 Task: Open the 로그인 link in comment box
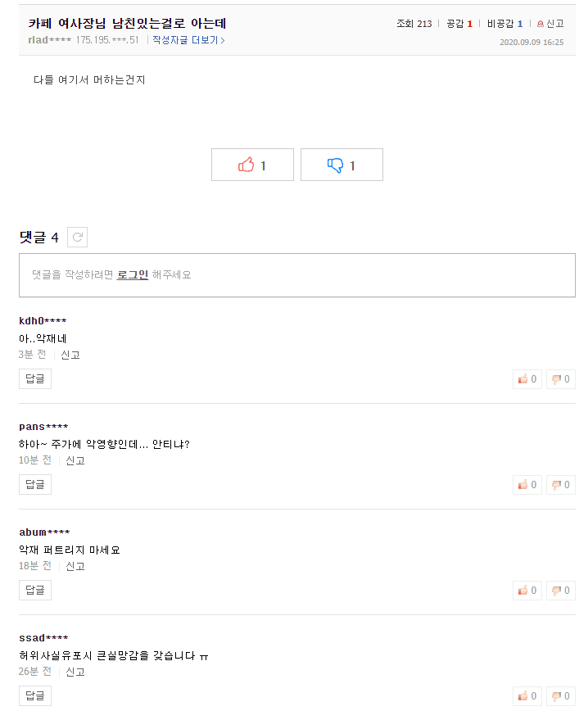tap(133, 275)
